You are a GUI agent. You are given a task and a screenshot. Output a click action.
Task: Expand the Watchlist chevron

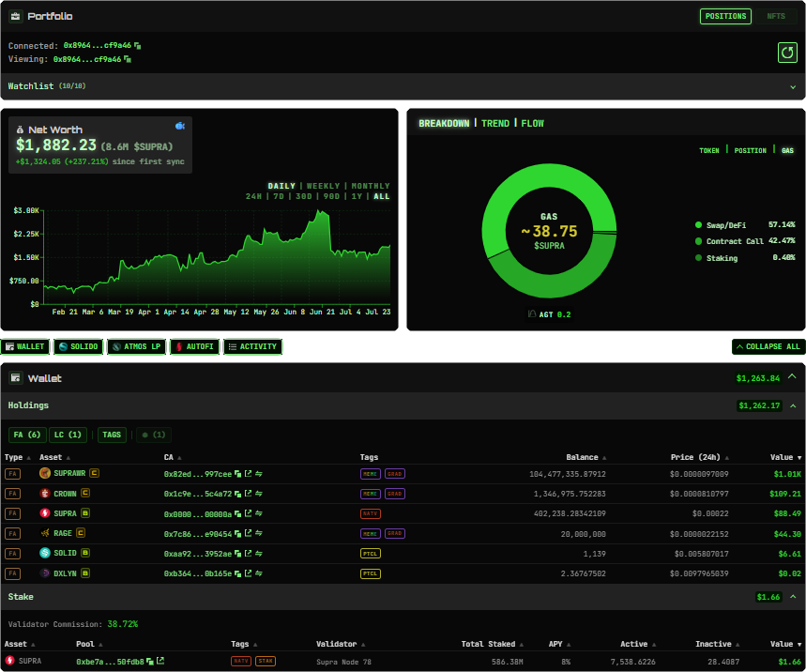coord(793,87)
